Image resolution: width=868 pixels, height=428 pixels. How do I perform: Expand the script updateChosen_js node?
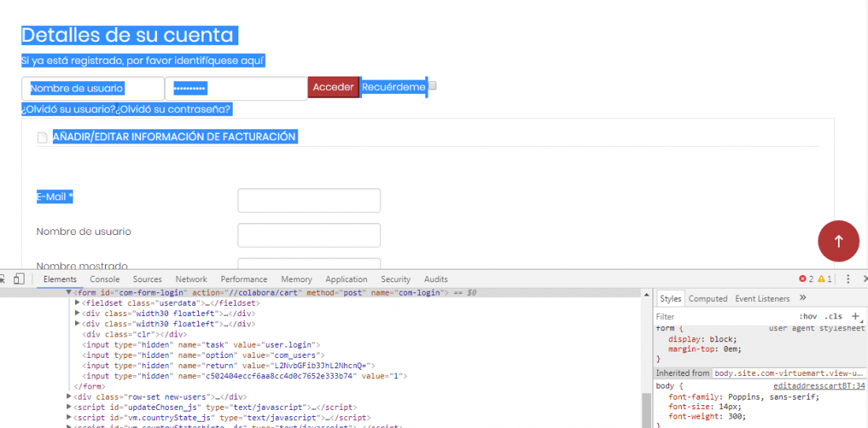pyautogui.click(x=69, y=407)
